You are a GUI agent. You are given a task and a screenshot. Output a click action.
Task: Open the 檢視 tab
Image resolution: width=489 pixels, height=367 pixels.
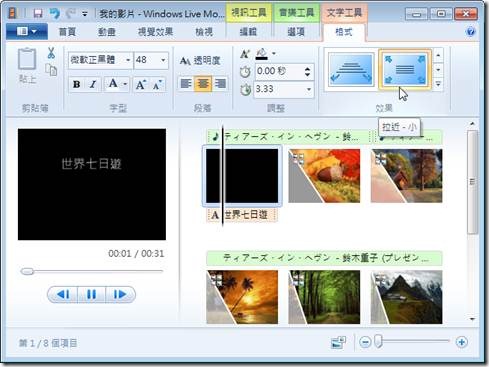click(x=204, y=32)
